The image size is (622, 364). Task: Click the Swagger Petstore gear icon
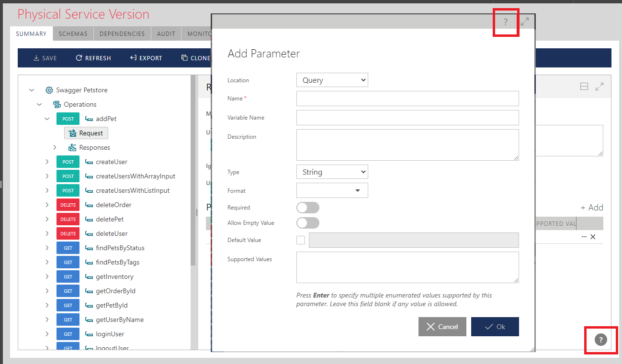coord(49,90)
